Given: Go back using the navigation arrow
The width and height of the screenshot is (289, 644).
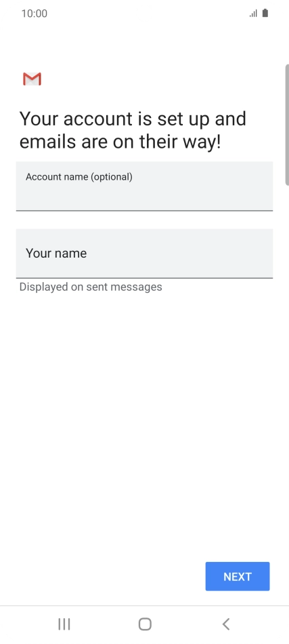Looking at the screenshot, I should click(226, 624).
